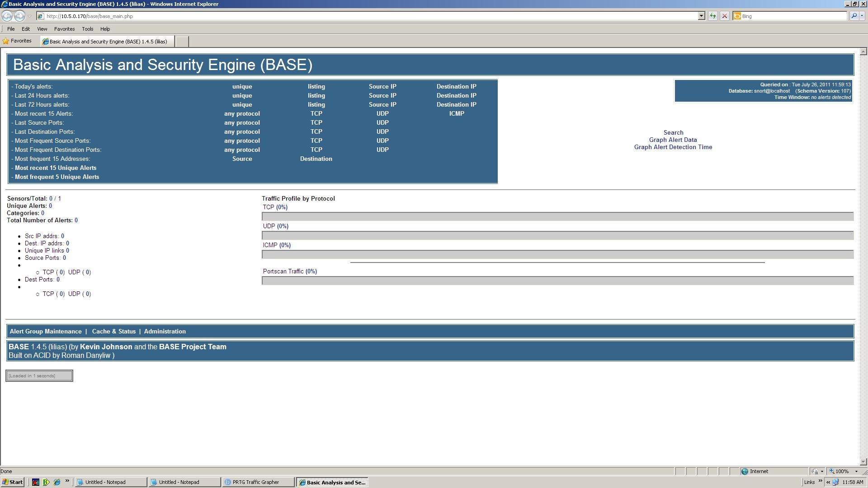Open the View menu

point(42,29)
